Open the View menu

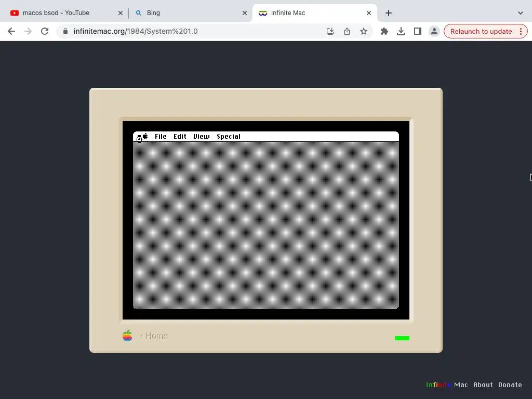[201, 137]
